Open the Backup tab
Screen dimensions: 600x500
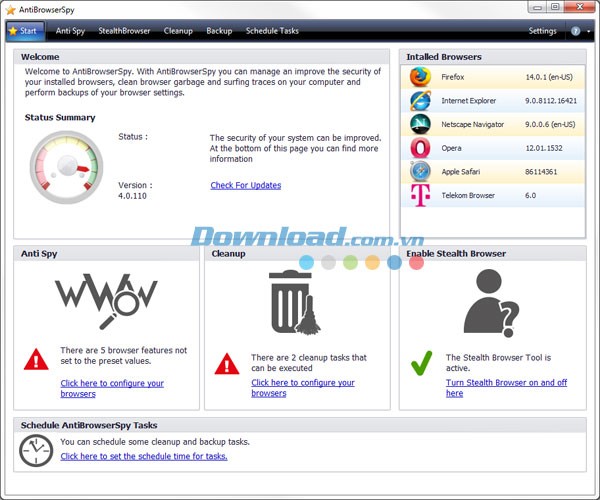(219, 31)
